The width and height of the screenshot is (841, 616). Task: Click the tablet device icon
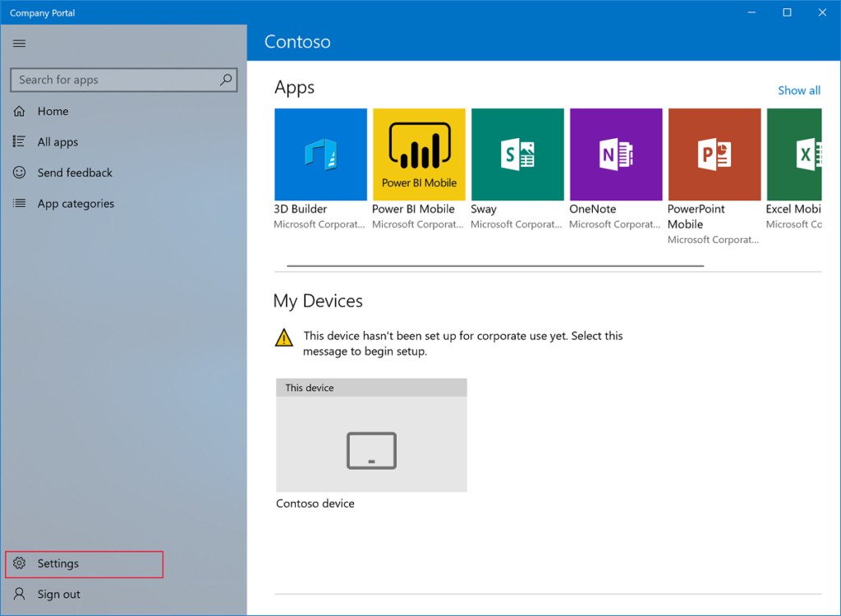371,451
